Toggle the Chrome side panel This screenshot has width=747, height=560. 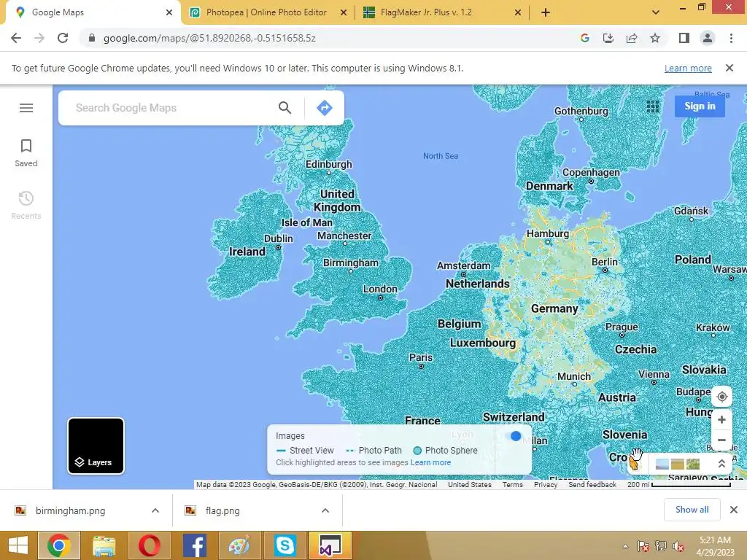684,38
